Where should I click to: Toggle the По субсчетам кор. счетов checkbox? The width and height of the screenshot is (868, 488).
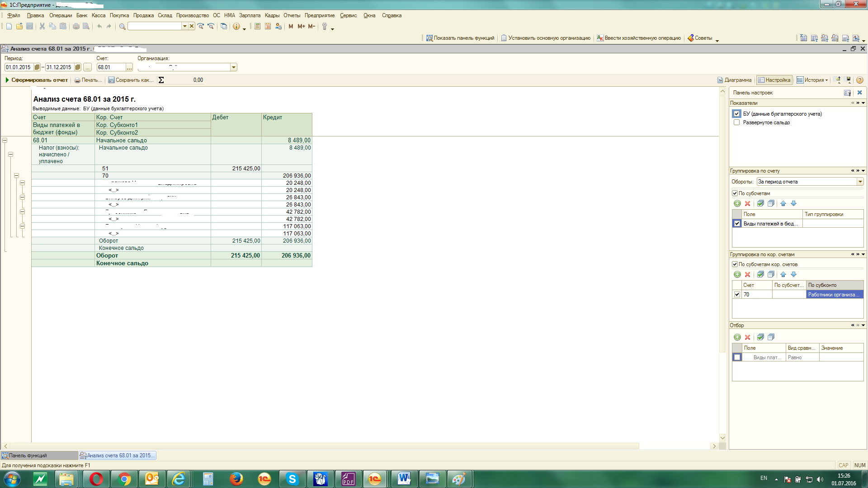click(735, 264)
